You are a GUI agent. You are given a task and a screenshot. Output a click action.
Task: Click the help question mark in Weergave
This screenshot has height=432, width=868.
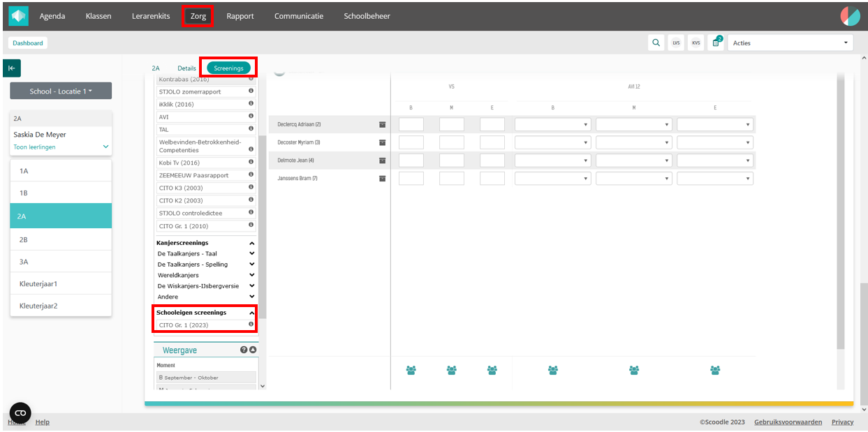point(244,350)
